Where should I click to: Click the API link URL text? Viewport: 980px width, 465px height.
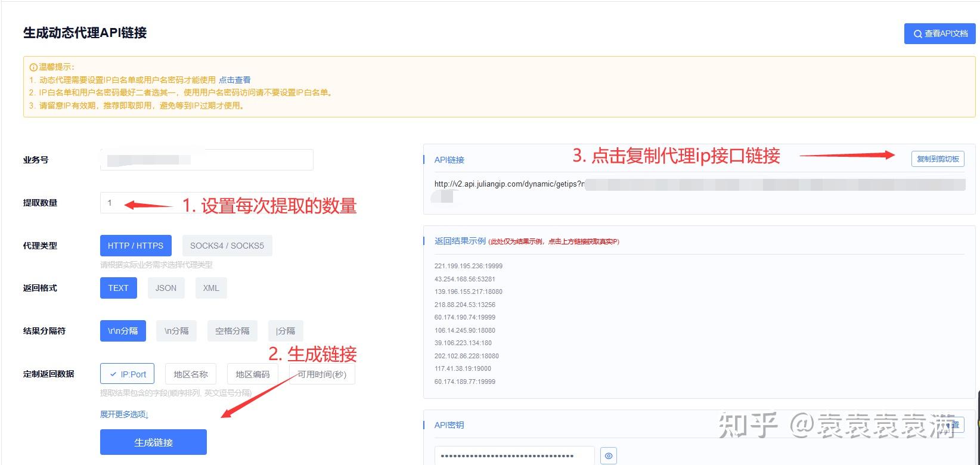pyautogui.click(x=509, y=184)
